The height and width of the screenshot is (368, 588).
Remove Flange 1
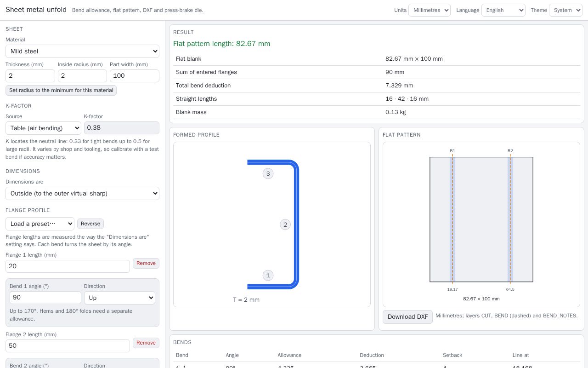click(x=146, y=263)
